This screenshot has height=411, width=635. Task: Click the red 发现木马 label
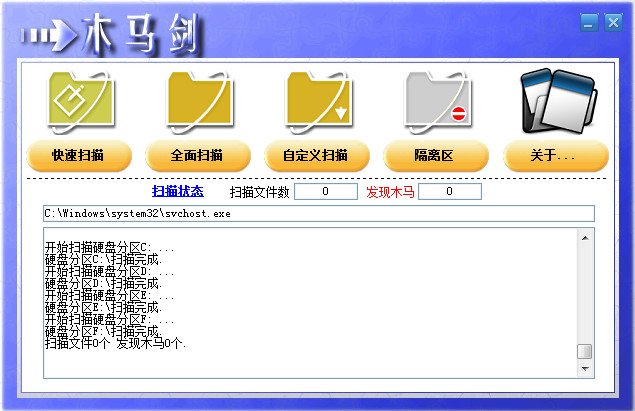coord(390,192)
